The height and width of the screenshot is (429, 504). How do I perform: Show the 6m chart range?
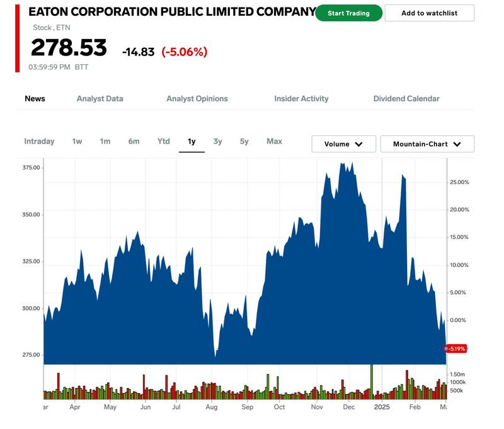click(x=134, y=142)
